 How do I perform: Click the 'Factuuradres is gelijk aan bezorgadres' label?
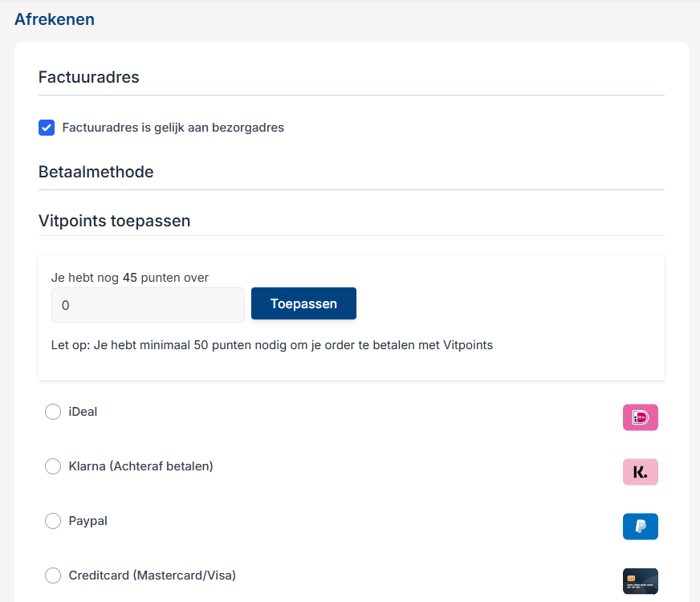[173, 128]
